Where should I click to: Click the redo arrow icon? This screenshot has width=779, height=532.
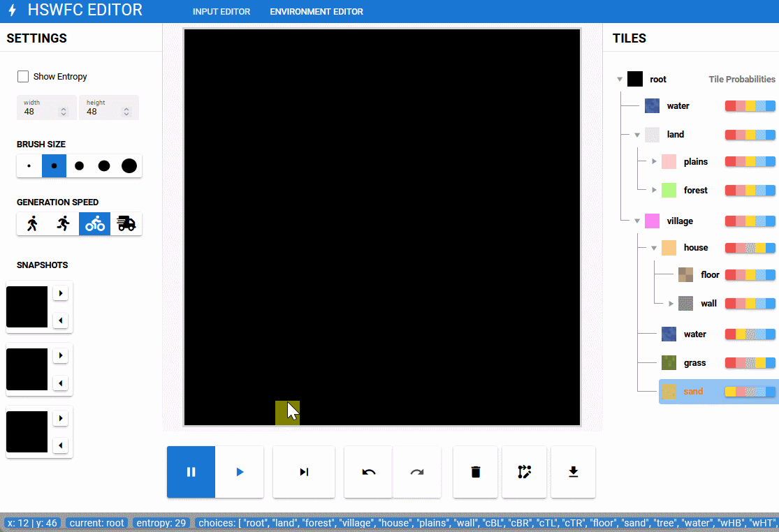[x=417, y=472]
